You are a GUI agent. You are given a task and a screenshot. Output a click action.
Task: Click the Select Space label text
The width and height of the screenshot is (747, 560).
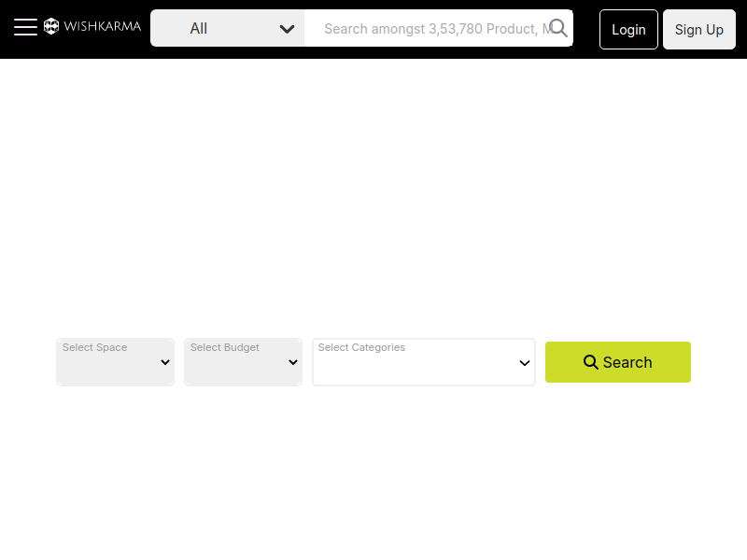[95, 347]
